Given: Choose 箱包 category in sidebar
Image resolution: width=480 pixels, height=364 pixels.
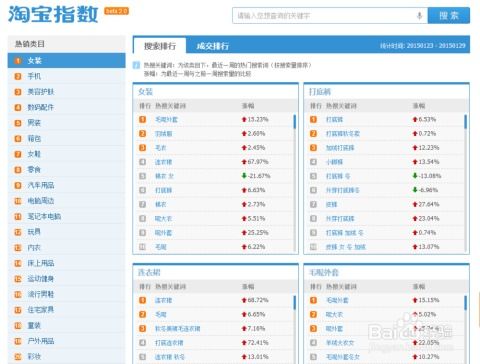Looking at the screenshot, I should click(x=67, y=138).
